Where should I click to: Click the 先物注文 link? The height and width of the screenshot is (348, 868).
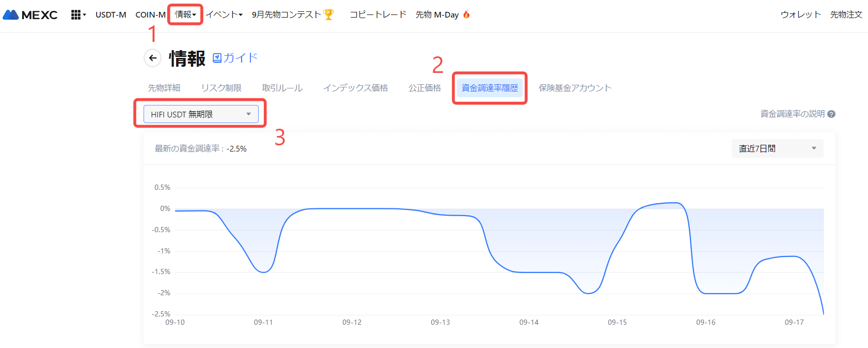click(846, 15)
